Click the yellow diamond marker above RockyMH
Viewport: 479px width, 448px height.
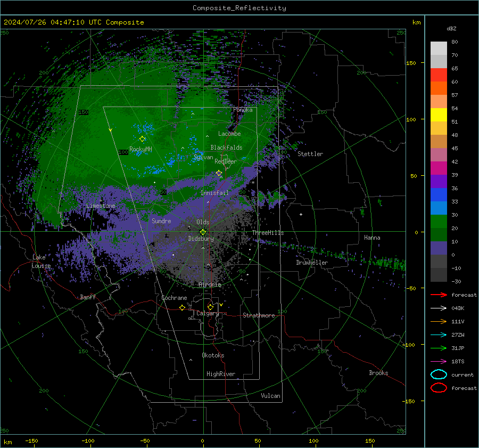pyautogui.click(x=142, y=139)
